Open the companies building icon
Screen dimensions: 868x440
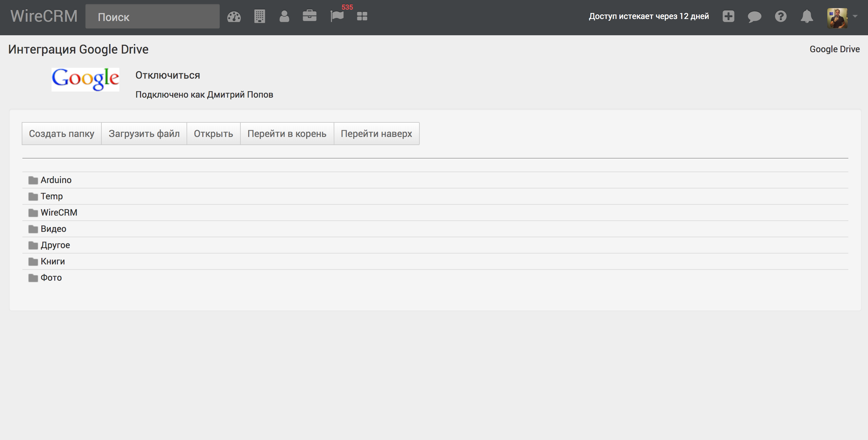[x=259, y=16]
